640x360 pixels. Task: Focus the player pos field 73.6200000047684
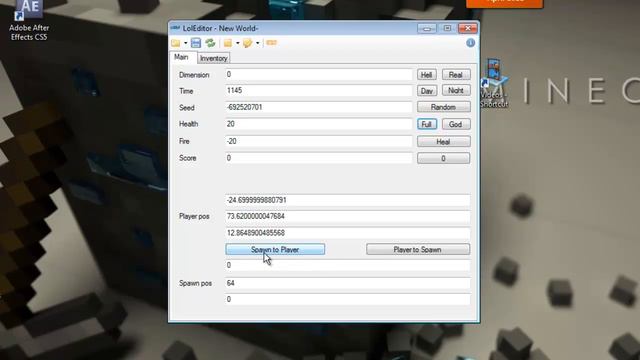tap(347, 216)
